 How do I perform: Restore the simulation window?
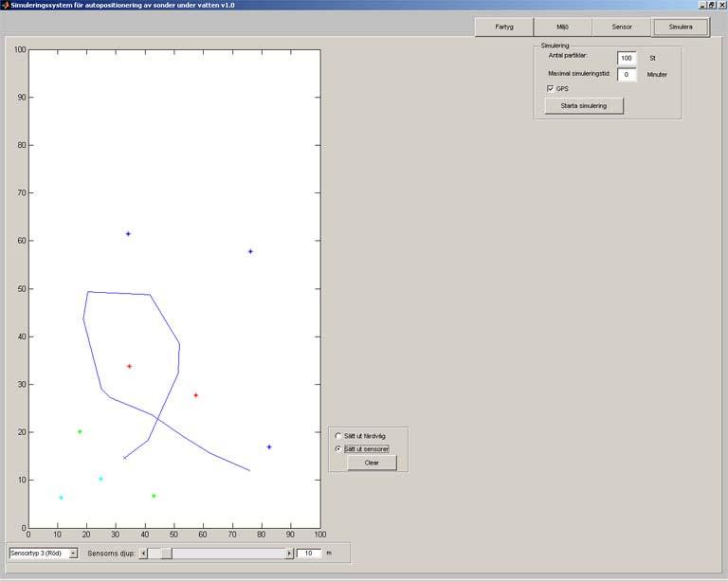711,5
